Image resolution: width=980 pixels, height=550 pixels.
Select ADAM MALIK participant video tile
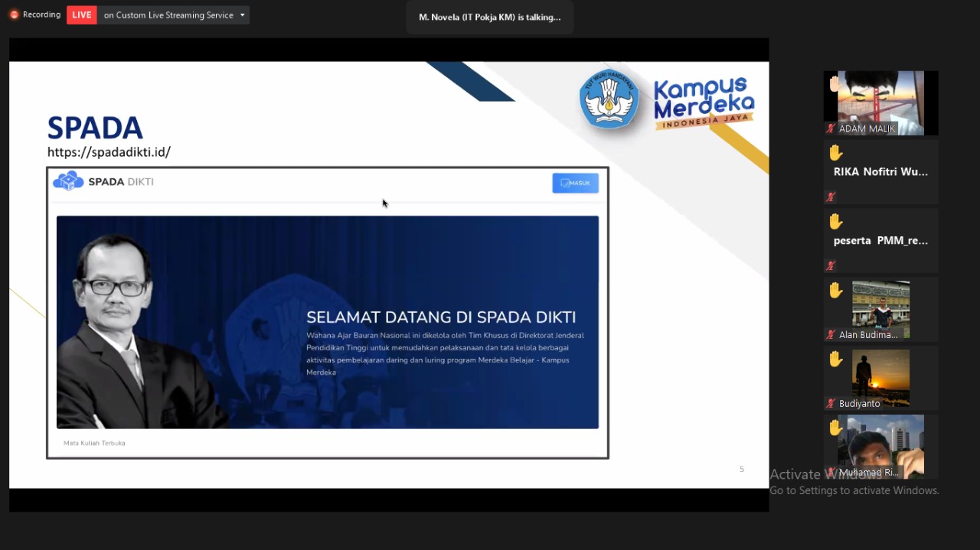[x=880, y=103]
